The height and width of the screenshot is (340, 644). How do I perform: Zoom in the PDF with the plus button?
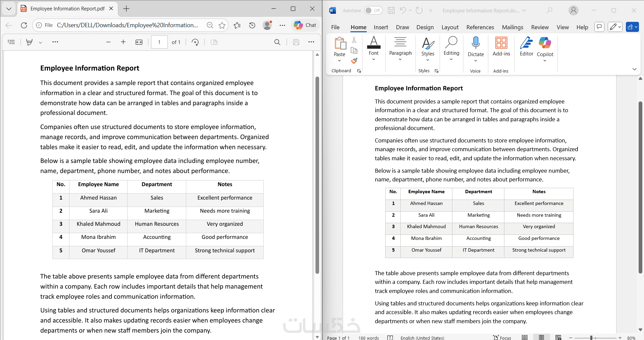[x=123, y=42]
